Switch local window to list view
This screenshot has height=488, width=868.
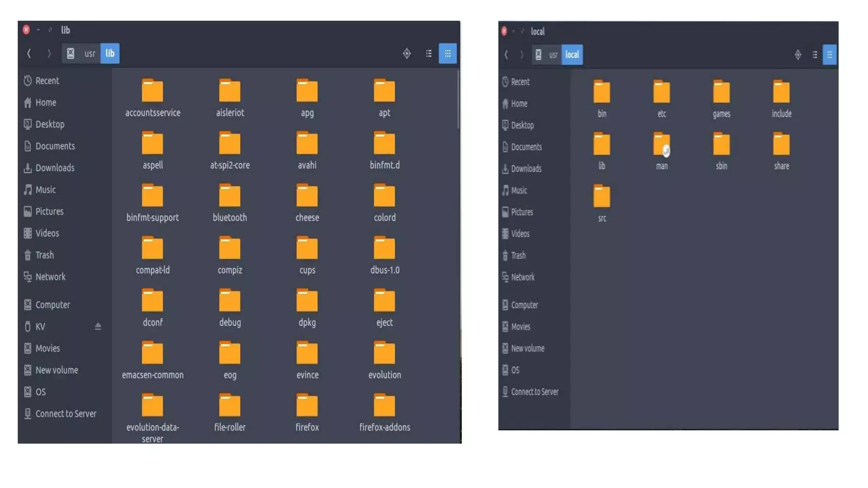814,55
